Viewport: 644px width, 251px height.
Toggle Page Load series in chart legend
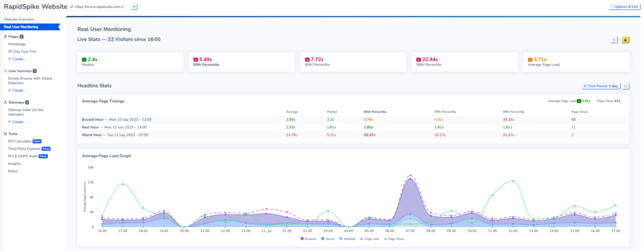370,238
